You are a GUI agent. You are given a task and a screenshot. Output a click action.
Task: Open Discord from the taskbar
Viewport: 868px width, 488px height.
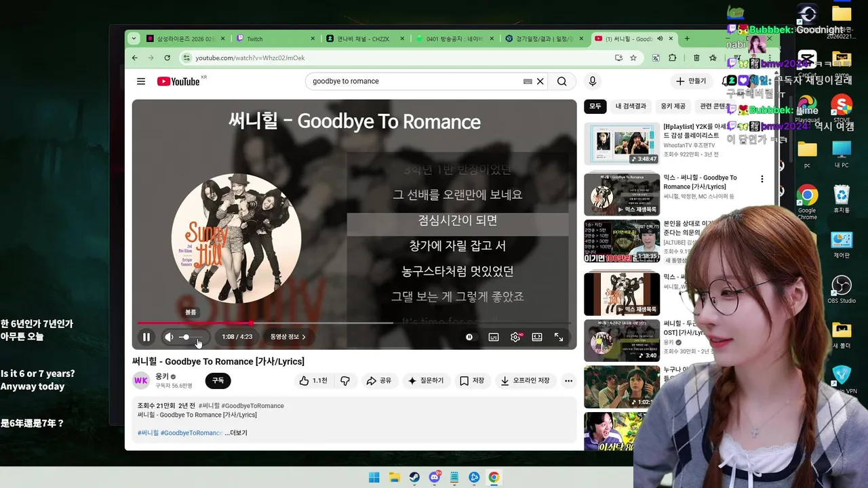point(435,477)
